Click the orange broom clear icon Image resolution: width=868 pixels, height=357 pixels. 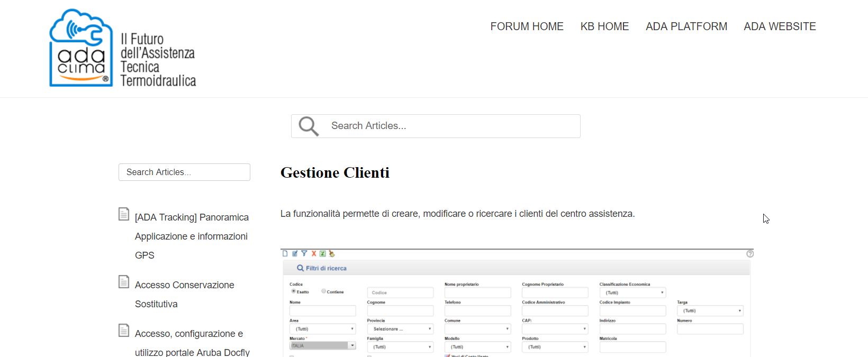332,253
